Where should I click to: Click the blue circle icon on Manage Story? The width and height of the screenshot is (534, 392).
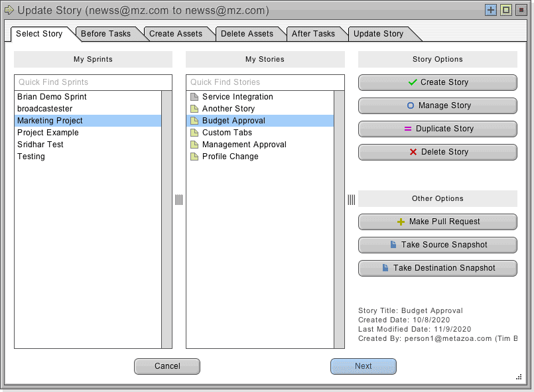point(411,105)
